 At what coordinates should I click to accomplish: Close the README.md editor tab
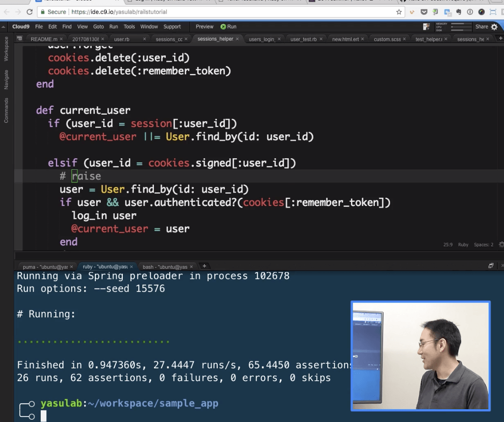tap(61, 39)
